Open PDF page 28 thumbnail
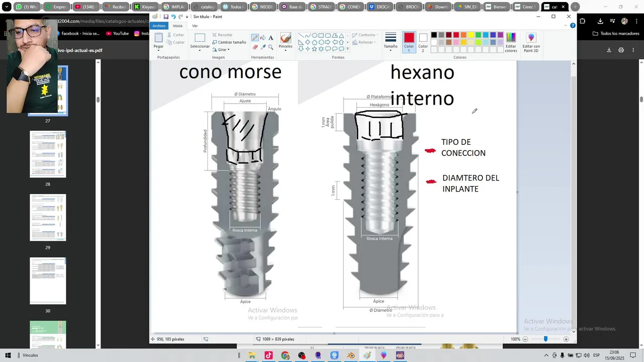This screenshot has height=362, width=644. click(x=48, y=154)
